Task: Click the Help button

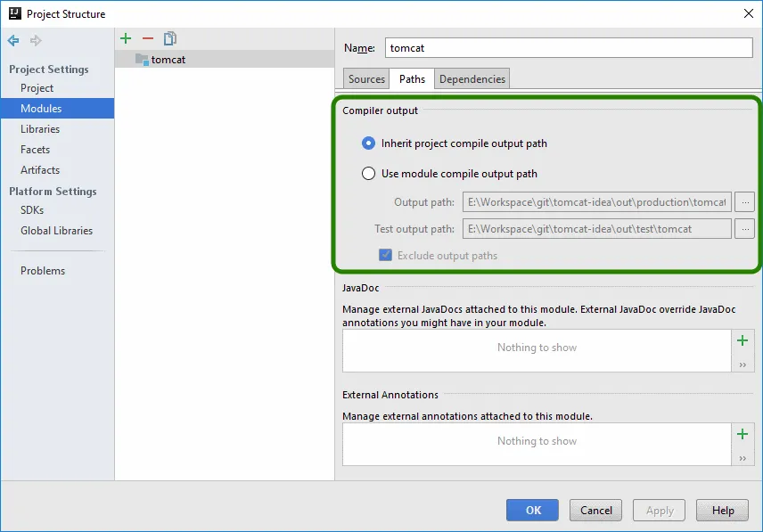Action: (x=722, y=510)
